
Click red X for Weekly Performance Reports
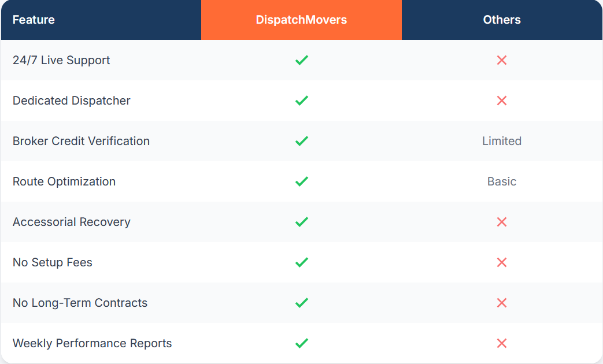(502, 343)
